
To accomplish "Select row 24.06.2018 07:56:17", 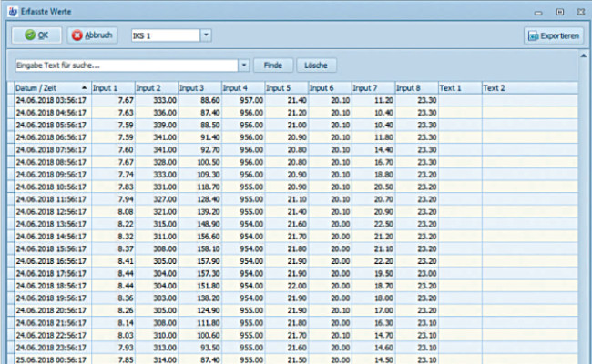I will [292, 150].
